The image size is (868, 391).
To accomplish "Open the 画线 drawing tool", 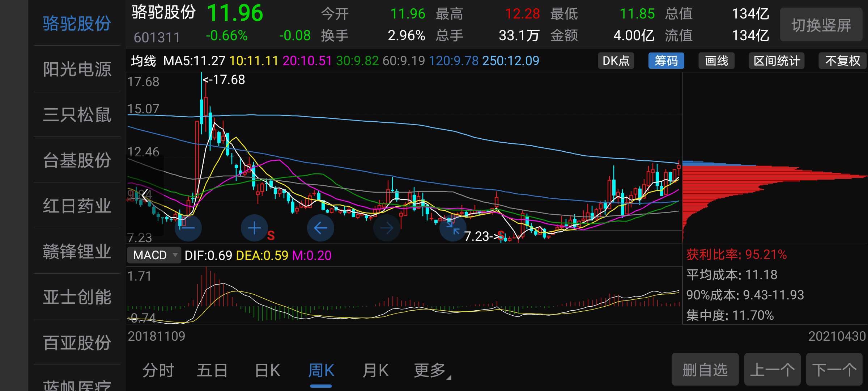I will (716, 61).
